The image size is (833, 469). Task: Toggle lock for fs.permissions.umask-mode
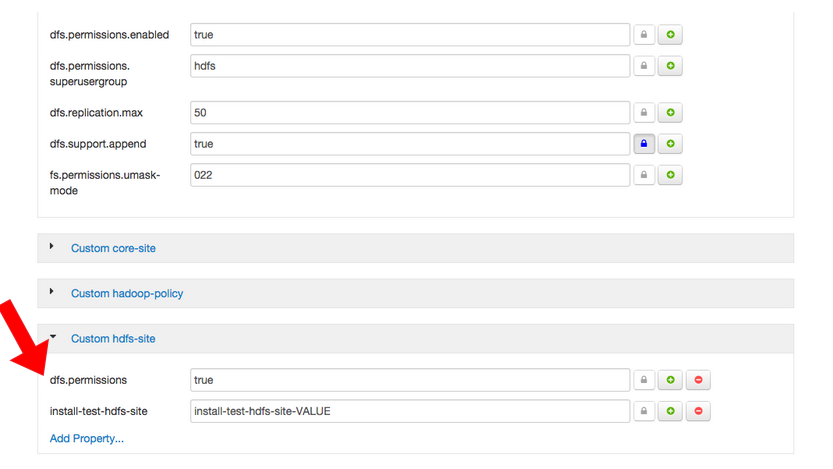coord(644,175)
